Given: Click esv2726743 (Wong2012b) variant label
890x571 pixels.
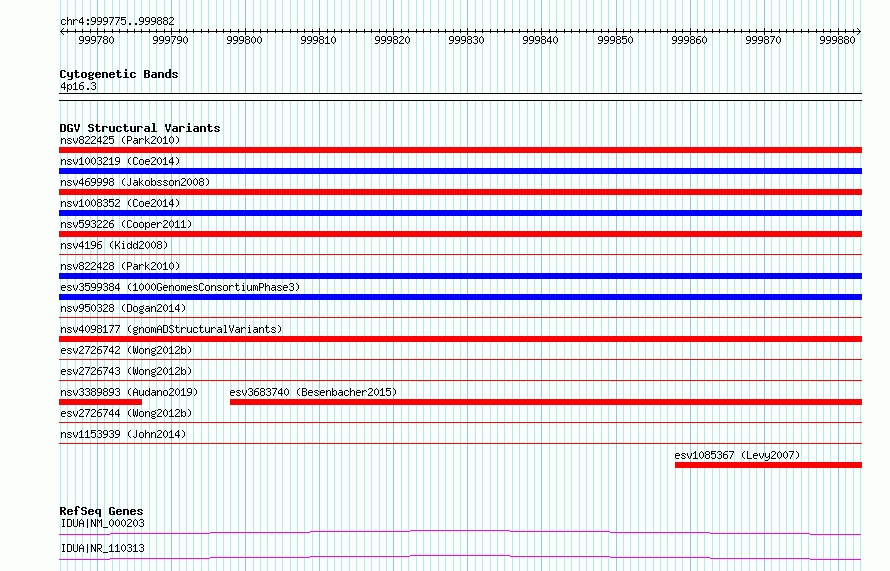Looking at the screenshot, I should tap(126, 371).
